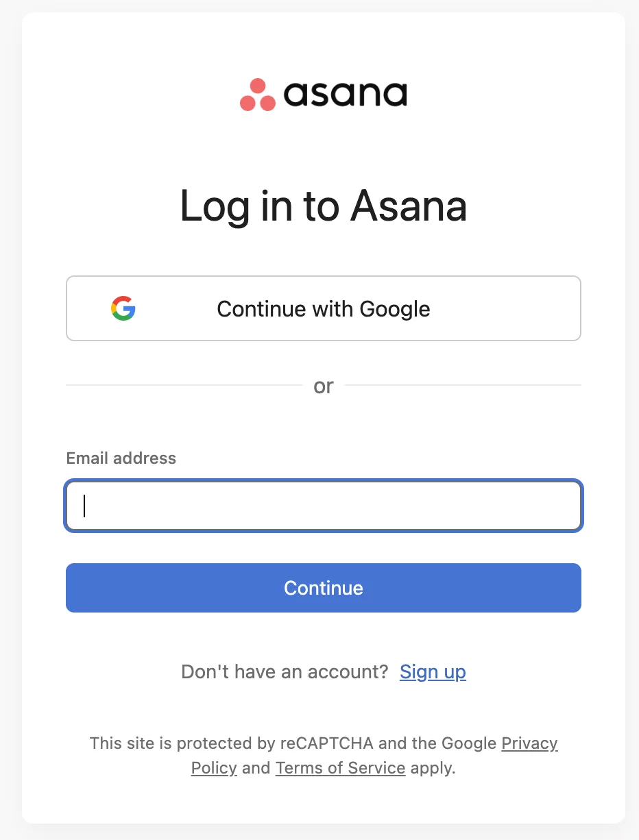
Task: Click the "Log in to Asana" heading
Action: 324,206
